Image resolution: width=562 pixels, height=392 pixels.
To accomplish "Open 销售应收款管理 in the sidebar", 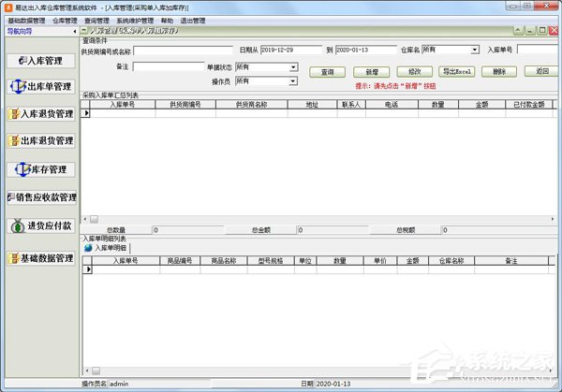I will tap(41, 197).
